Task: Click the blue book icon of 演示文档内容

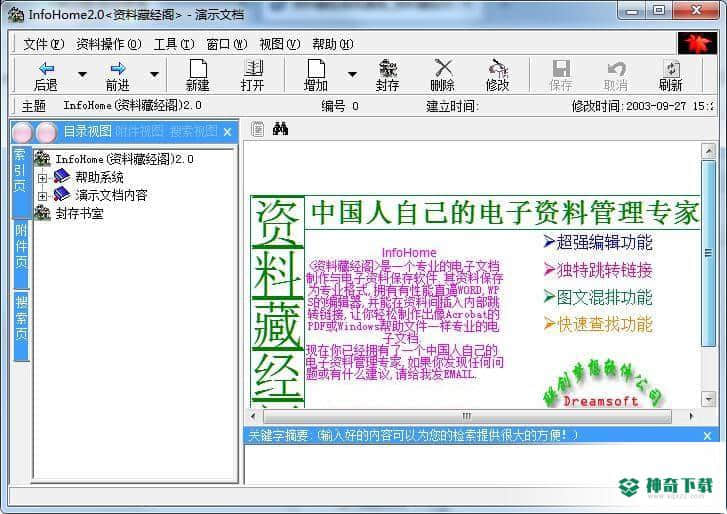Action: click(61, 194)
